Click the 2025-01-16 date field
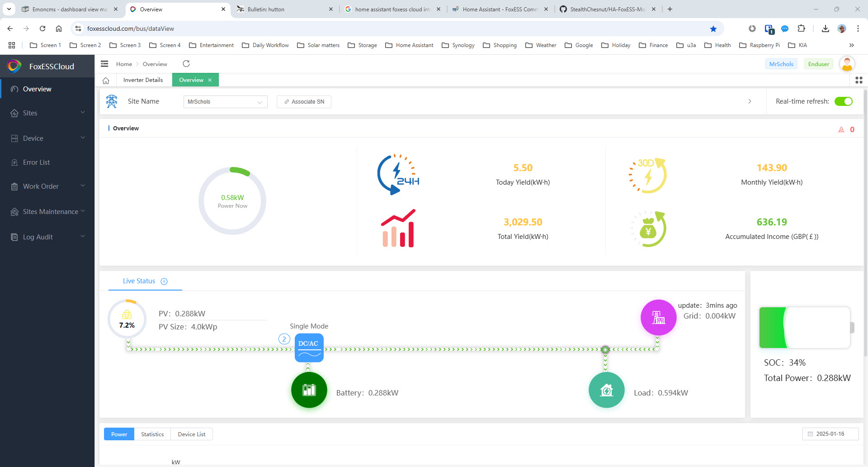868x467 pixels. (830, 434)
